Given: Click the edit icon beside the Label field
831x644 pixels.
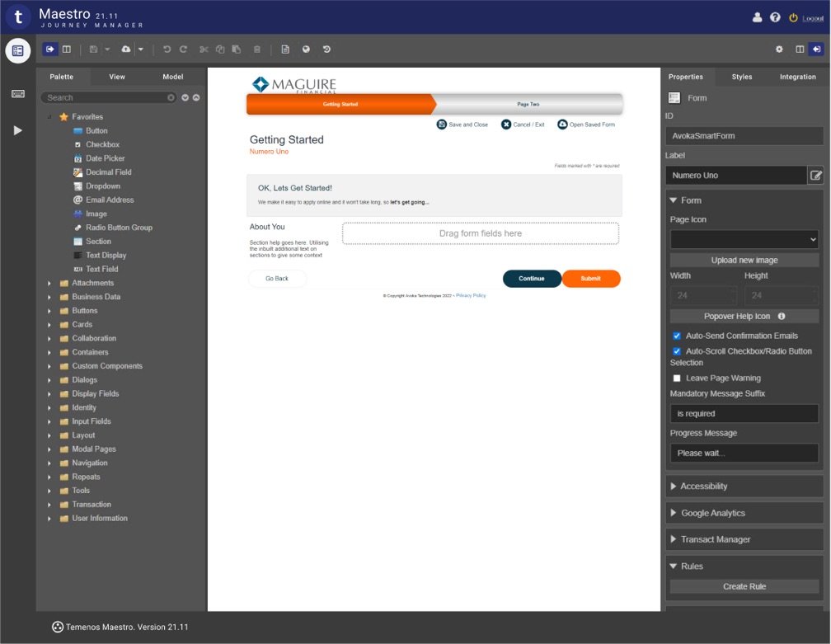Looking at the screenshot, I should click(x=815, y=176).
